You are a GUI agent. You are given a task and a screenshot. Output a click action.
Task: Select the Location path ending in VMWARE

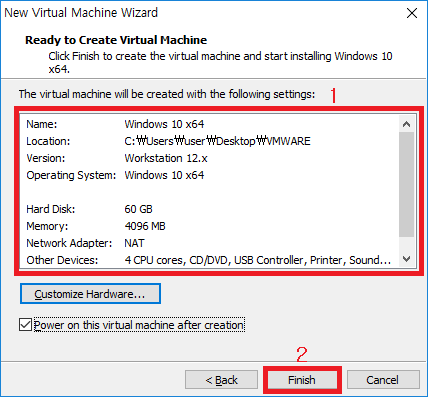coord(217,141)
